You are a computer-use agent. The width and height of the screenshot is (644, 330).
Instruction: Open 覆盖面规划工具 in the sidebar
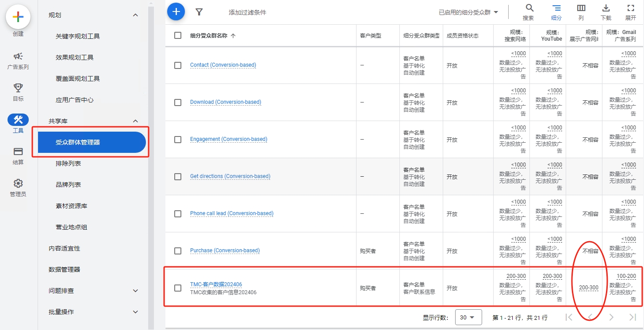pyautogui.click(x=78, y=79)
